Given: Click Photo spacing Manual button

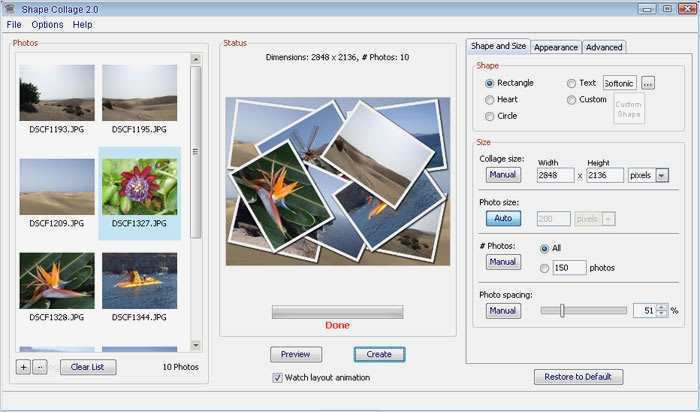Looking at the screenshot, I should point(503,311).
